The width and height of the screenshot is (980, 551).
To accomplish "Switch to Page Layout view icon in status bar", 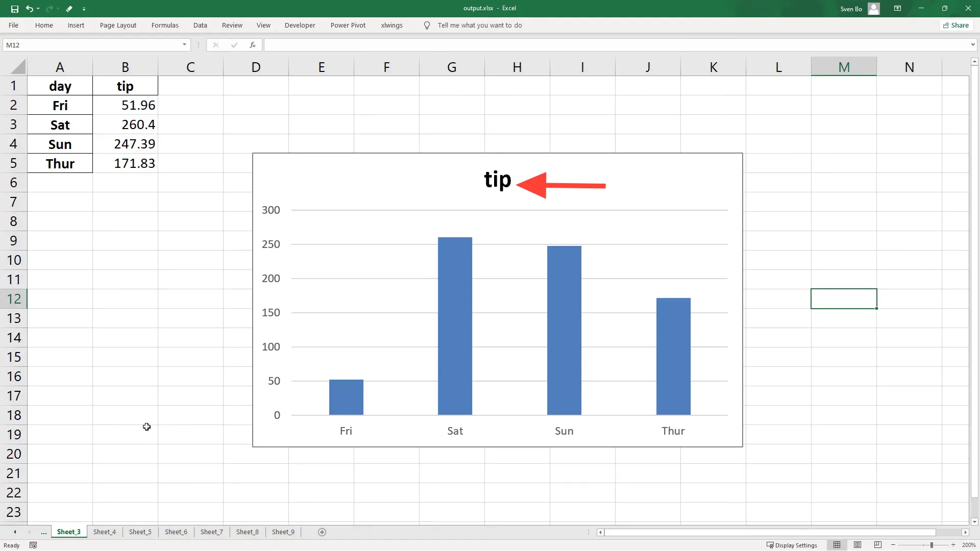I will [857, 545].
